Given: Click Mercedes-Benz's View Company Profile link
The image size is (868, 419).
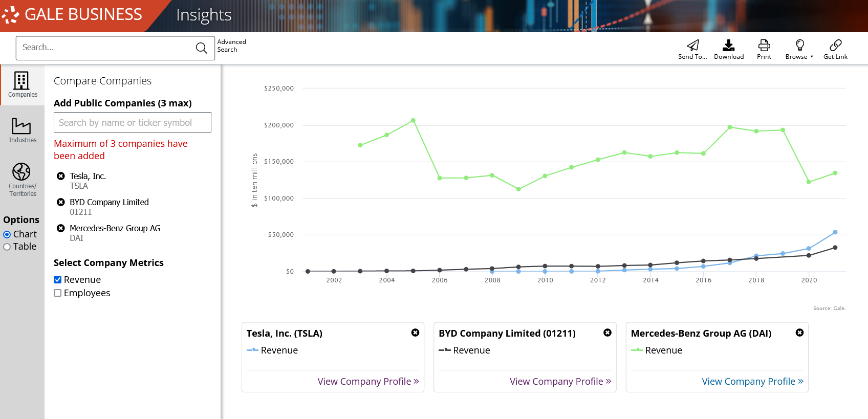Looking at the screenshot, I should [x=752, y=382].
